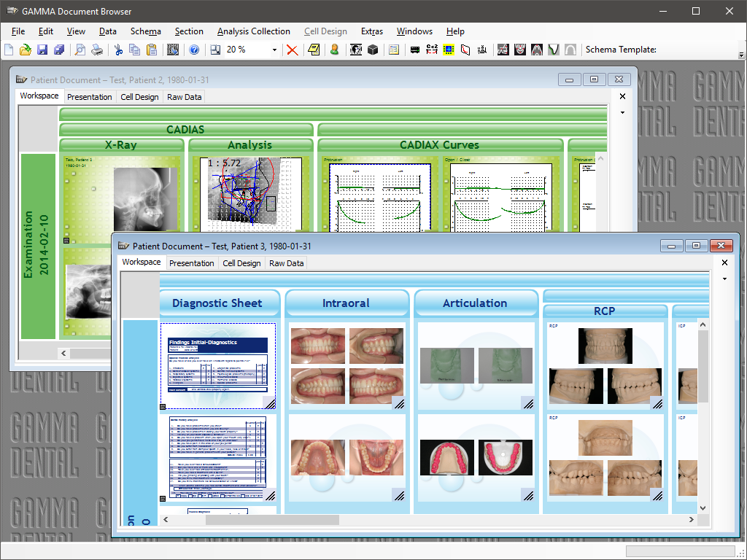Click the New document icon

click(x=9, y=50)
